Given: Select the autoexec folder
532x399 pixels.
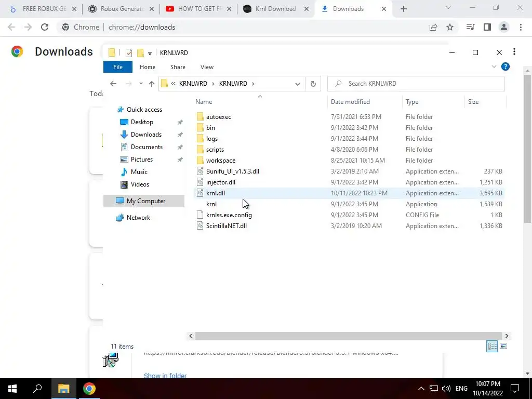Looking at the screenshot, I should pos(219,117).
